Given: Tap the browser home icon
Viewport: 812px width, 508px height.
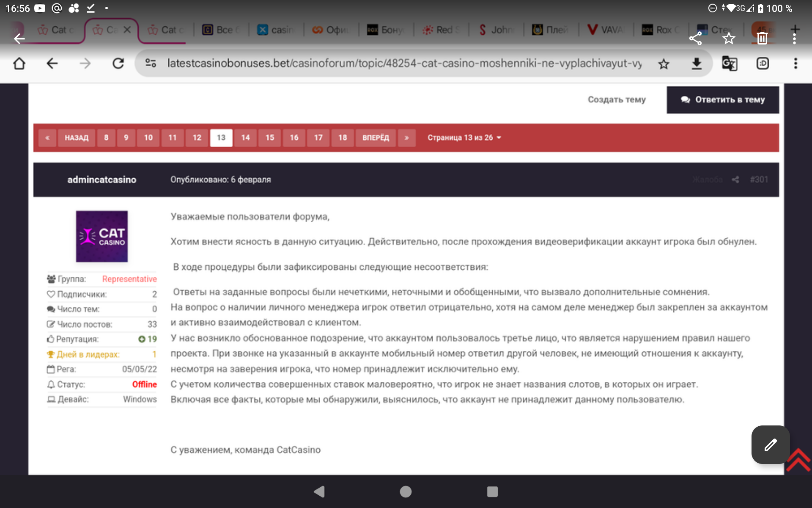Looking at the screenshot, I should pyautogui.click(x=19, y=63).
